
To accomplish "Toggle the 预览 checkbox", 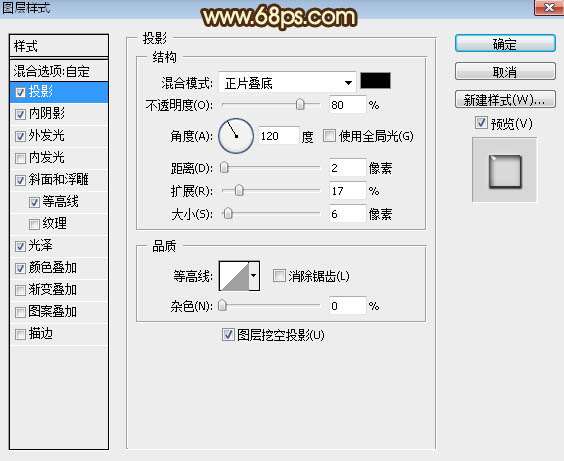I will [x=481, y=123].
